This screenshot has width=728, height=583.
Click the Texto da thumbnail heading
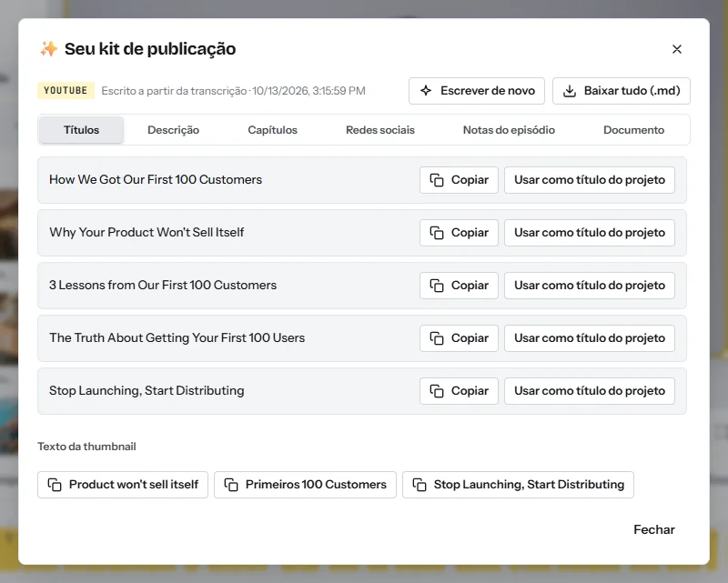point(86,447)
